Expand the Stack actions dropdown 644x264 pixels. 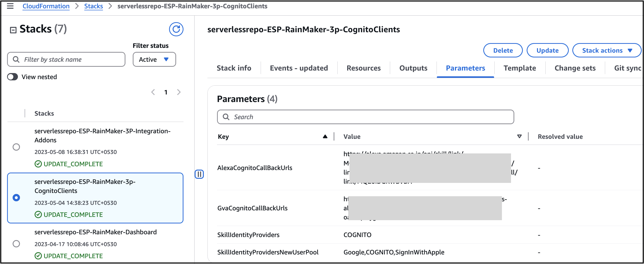click(607, 50)
